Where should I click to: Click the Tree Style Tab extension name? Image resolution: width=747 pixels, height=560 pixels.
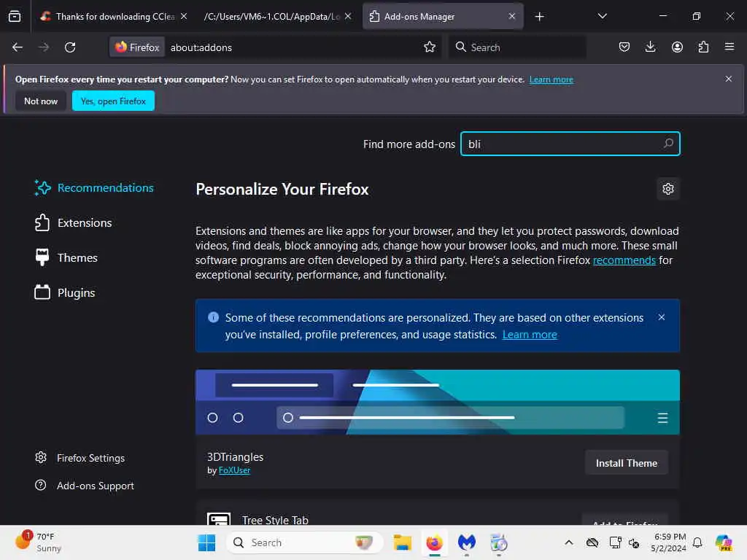275,520
